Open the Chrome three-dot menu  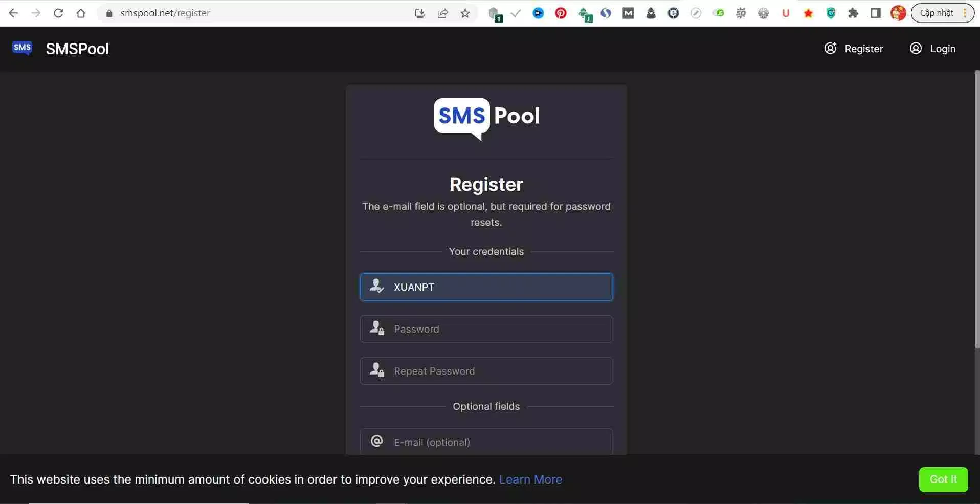tap(965, 13)
